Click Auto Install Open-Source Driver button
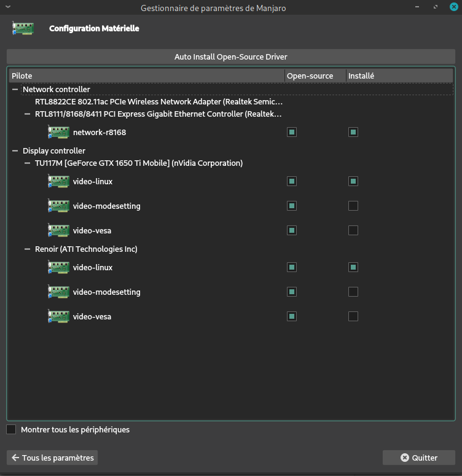This screenshot has width=462, height=476. tap(231, 57)
